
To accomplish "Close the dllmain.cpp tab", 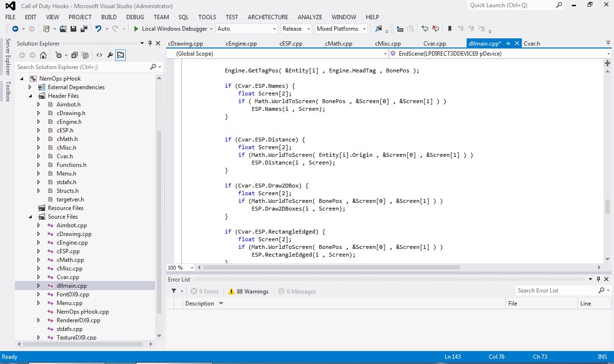I will click(x=517, y=43).
